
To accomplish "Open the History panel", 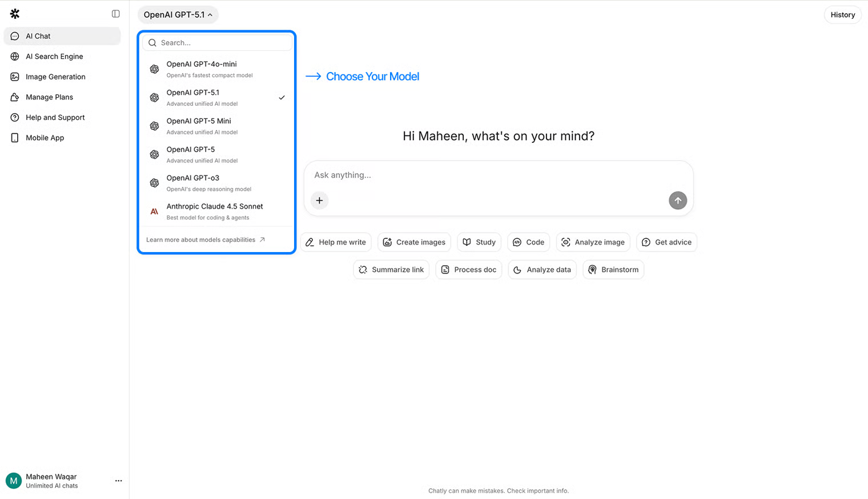I will (842, 15).
